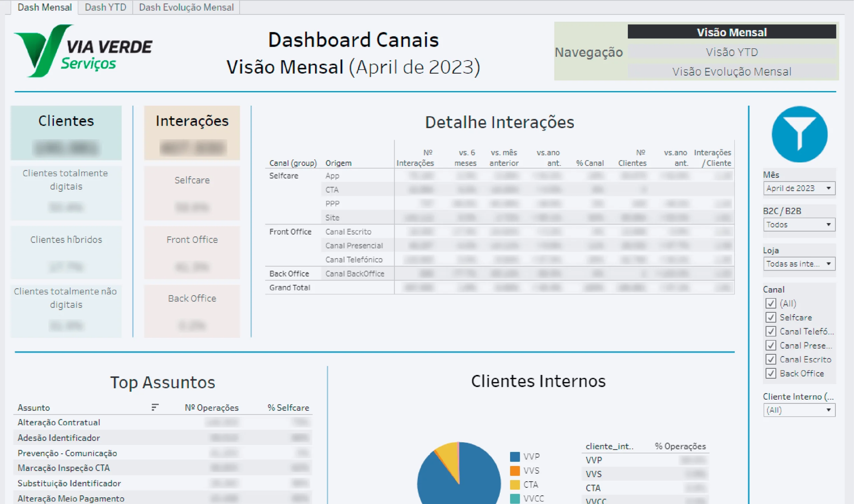Screen dimensions: 854x504
Task: Select the Clientes totalmente não digitais card
Action: pos(66,311)
